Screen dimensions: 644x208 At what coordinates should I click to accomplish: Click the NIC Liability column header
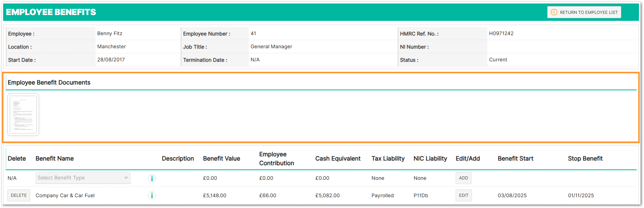click(430, 159)
